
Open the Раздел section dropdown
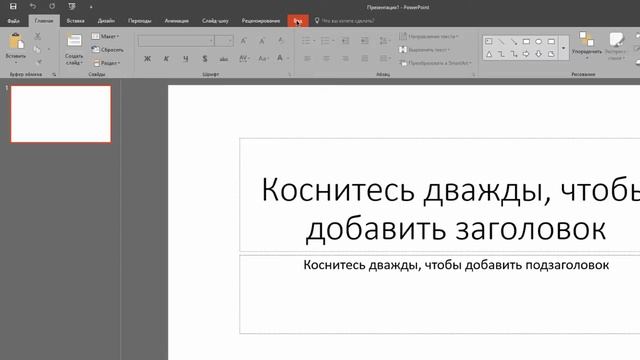[106, 63]
